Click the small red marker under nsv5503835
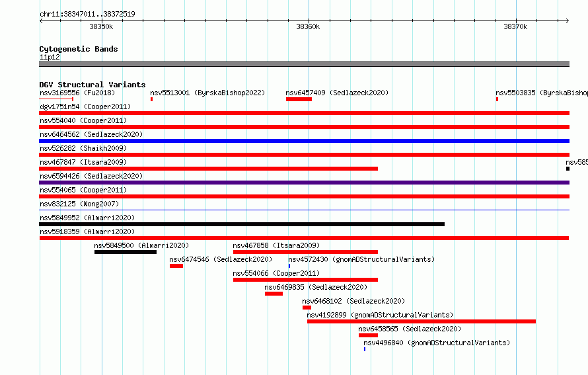The image size is (588, 375). [x=497, y=99]
